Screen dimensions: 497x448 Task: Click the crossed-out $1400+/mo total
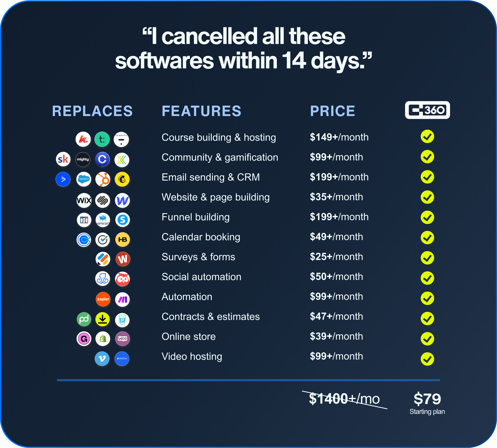point(344,399)
